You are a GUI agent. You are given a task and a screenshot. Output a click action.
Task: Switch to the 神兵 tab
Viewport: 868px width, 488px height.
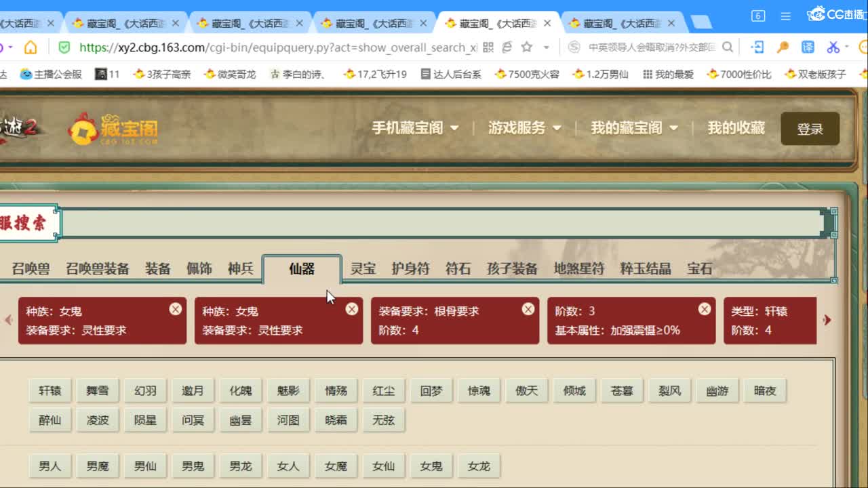click(240, 268)
